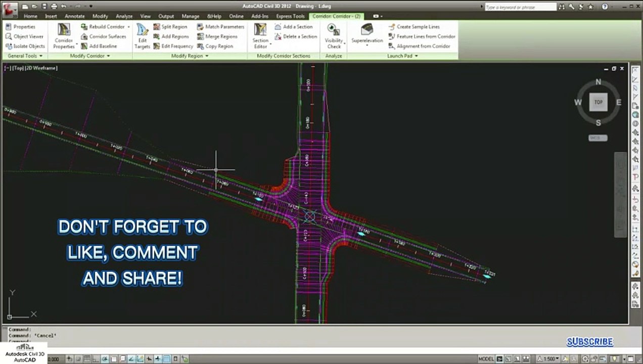Run the Visibility Check tool
The image size is (643, 364).
click(x=334, y=36)
